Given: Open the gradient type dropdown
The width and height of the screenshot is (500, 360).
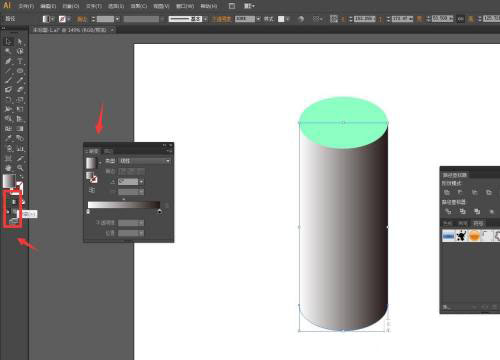Looking at the screenshot, I should point(145,161).
